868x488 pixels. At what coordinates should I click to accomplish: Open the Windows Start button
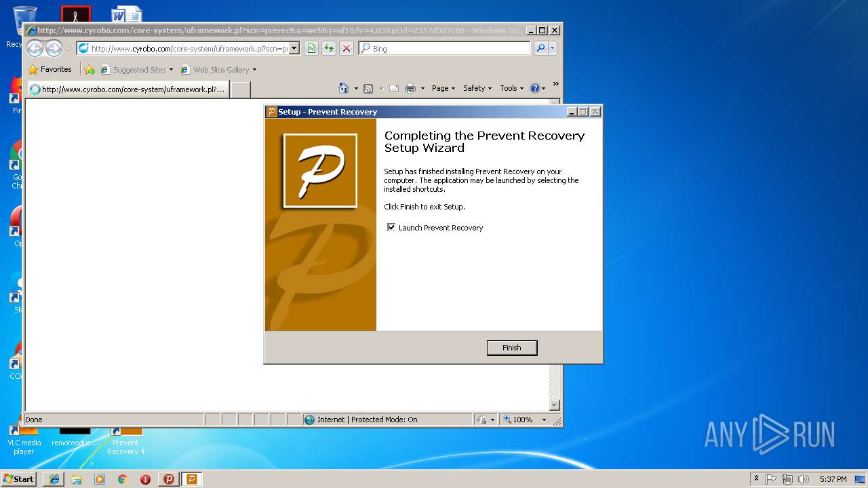tap(18, 479)
